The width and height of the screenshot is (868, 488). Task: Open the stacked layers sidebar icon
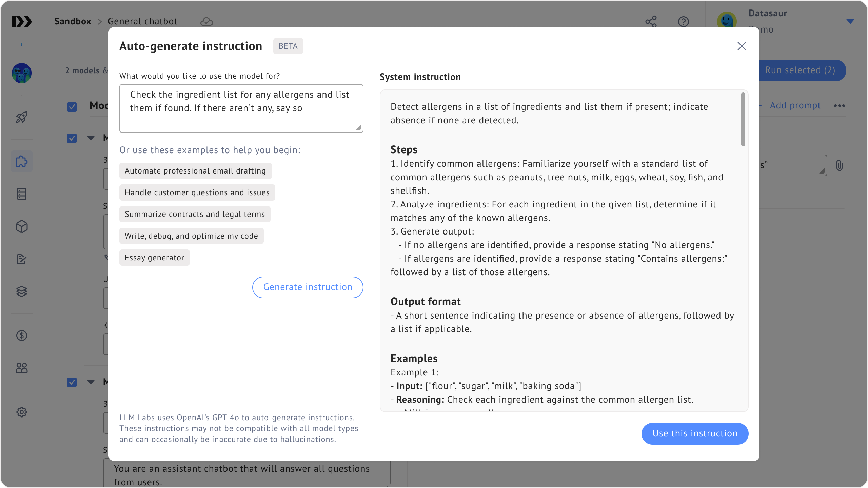click(x=22, y=291)
